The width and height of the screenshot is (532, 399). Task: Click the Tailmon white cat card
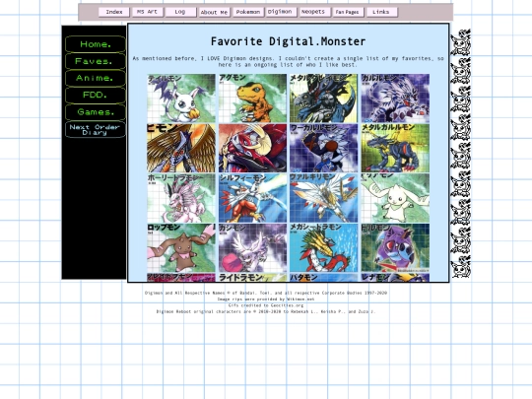pos(181,99)
